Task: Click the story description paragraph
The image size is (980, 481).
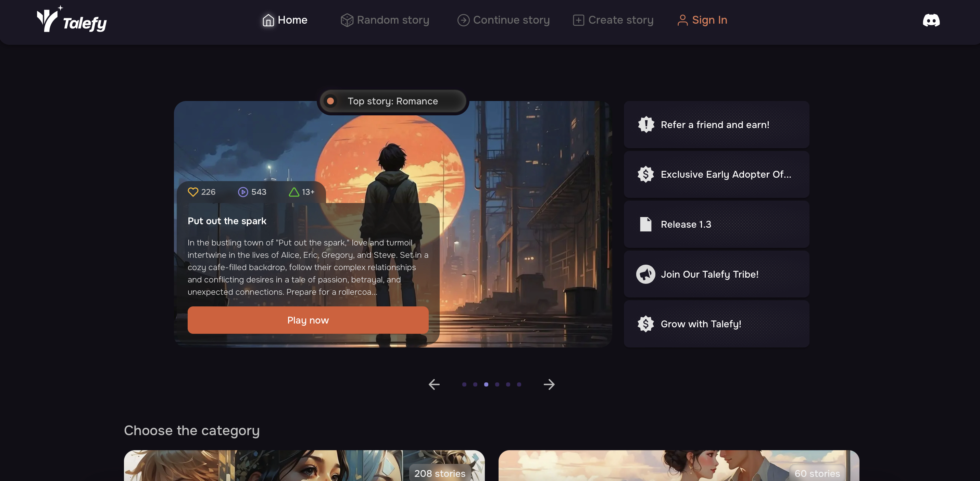Action: 308,267
